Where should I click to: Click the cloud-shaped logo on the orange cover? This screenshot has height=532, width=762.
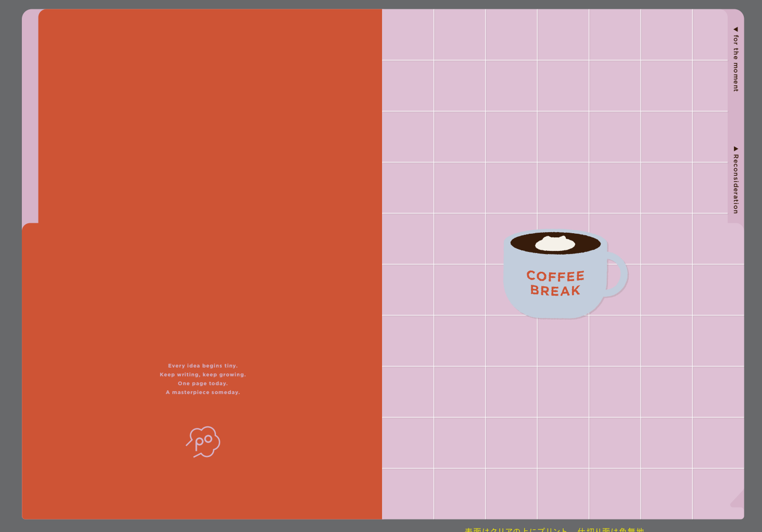(x=204, y=442)
